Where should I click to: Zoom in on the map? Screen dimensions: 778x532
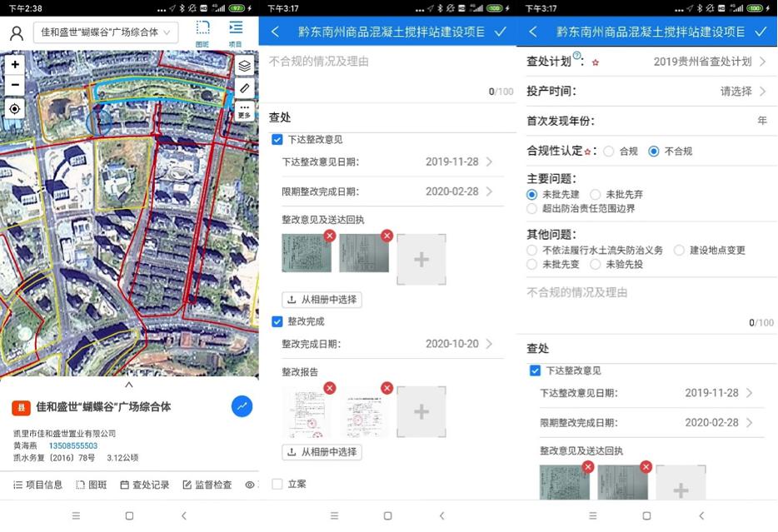[15, 64]
